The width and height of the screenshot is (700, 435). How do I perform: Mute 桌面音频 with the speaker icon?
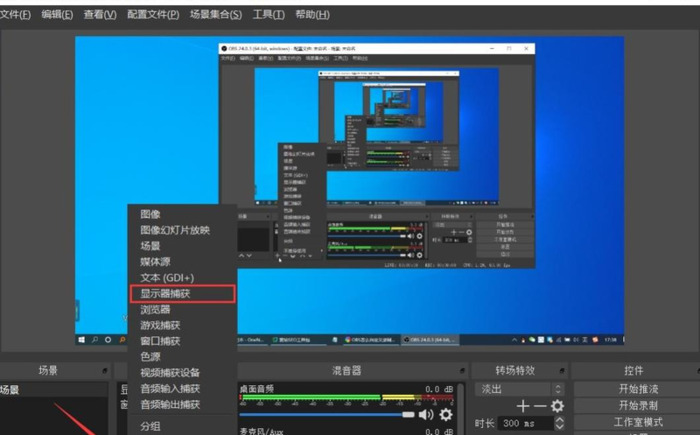click(x=426, y=415)
